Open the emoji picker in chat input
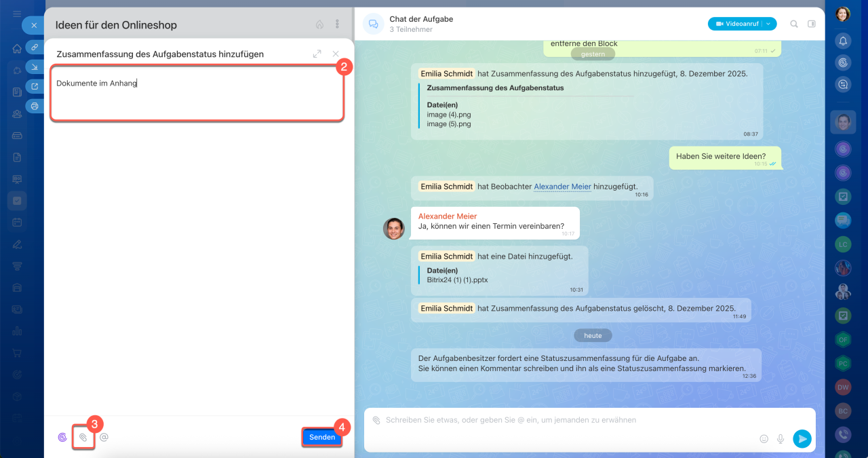This screenshot has width=868, height=458. [x=764, y=439]
